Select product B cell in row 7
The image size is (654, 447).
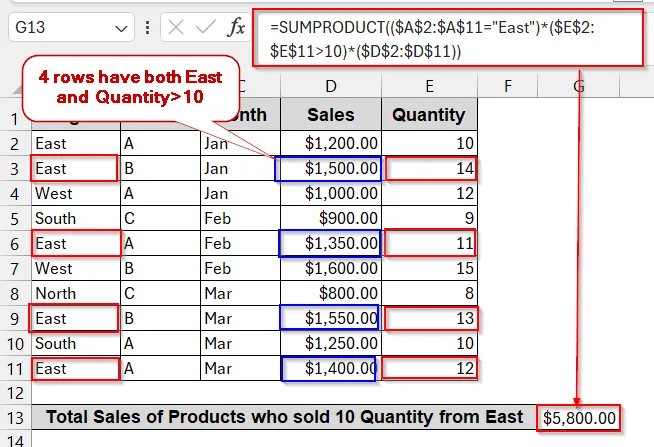pyautogui.click(x=160, y=269)
